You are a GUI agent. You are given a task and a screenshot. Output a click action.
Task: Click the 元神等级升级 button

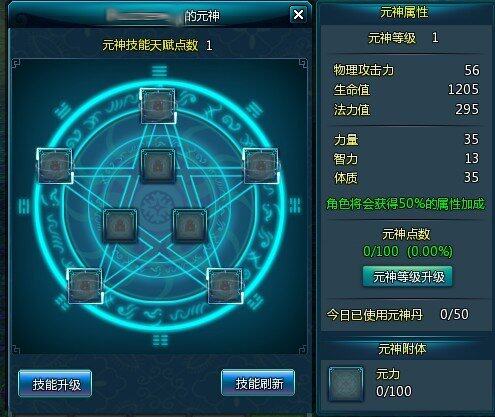point(407,277)
